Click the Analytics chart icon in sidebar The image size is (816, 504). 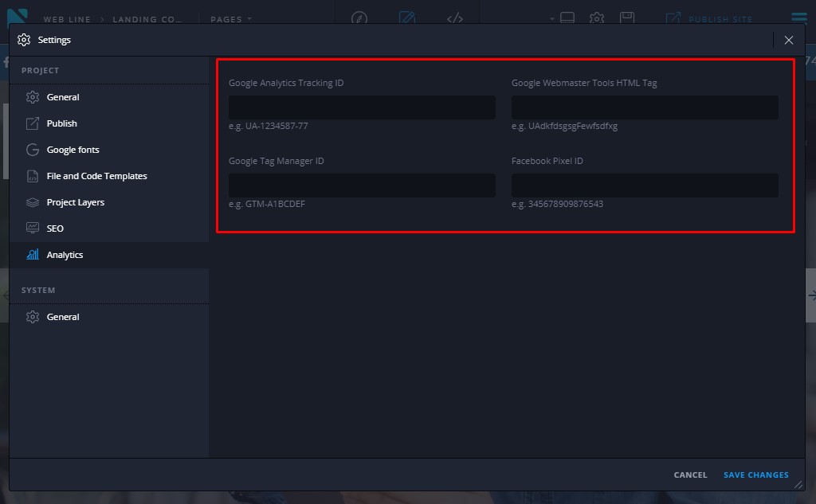33,254
